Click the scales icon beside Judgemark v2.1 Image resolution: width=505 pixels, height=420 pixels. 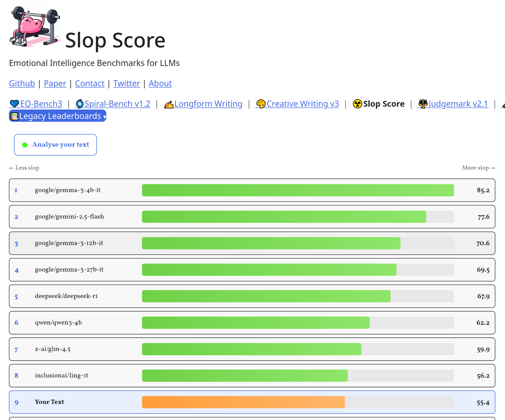coord(423,104)
